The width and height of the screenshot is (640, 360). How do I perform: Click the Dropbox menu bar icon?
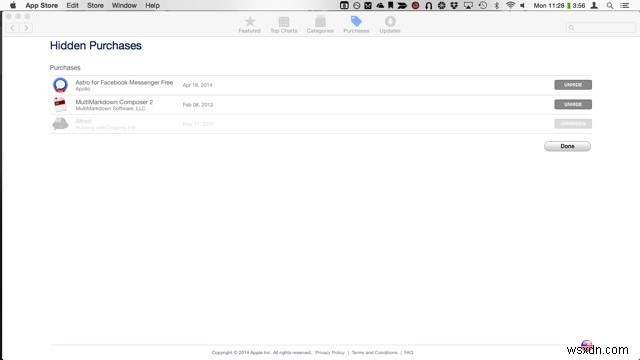point(454,5)
